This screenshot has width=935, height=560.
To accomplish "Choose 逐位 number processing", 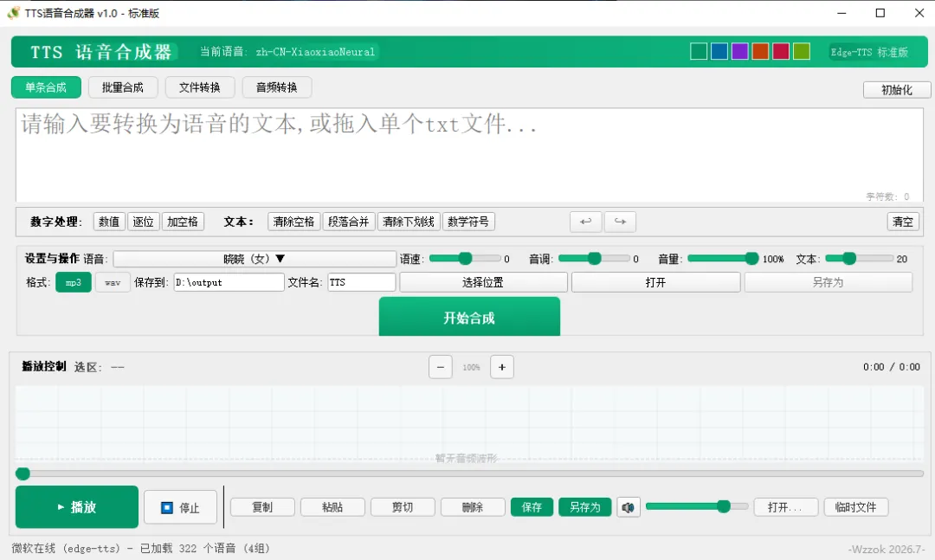I will 143,222.
